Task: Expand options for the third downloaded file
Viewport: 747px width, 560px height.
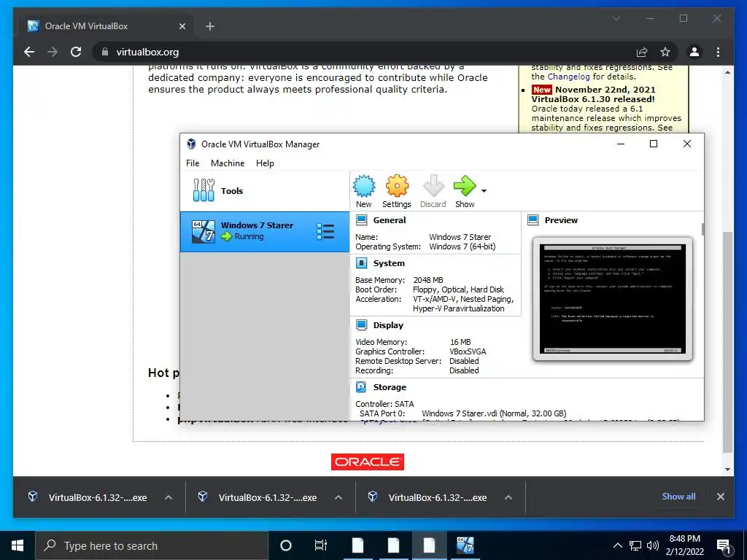Action: 508,497
